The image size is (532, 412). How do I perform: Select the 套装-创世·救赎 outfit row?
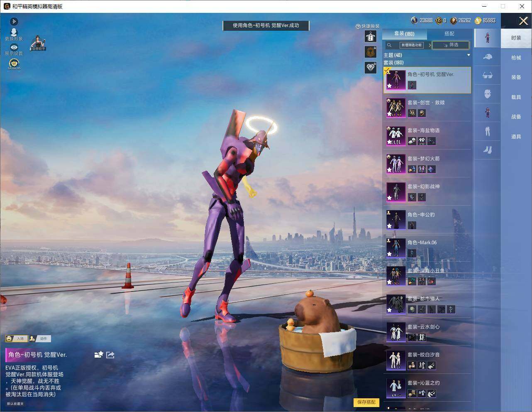click(x=427, y=108)
